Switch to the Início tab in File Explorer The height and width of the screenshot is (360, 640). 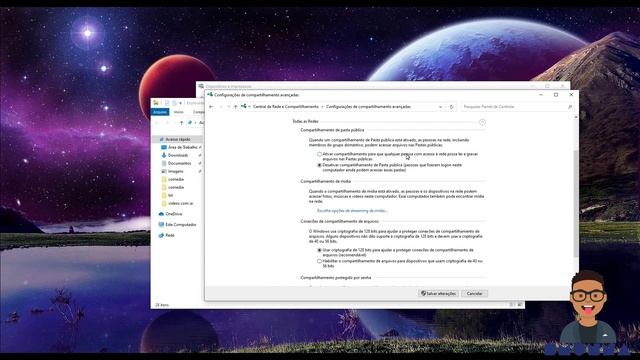[178, 112]
